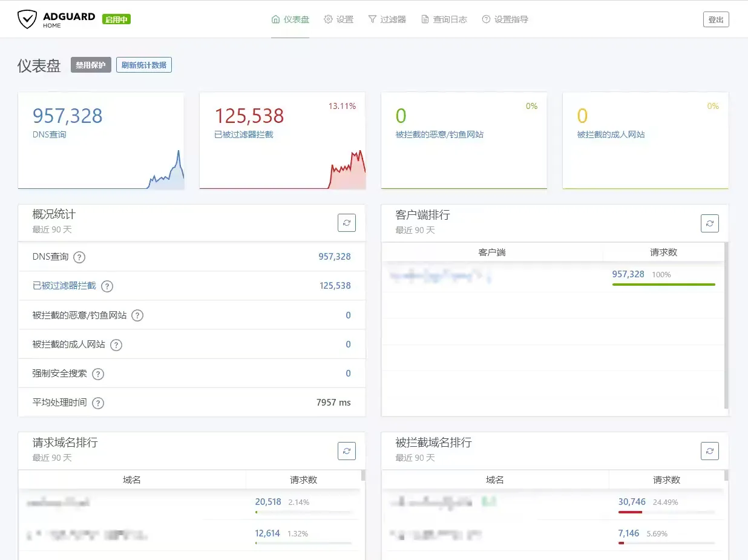Click help icon next to 已被过滤器拦截
Viewport: 748px width, 560px height.
coord(107,286)
